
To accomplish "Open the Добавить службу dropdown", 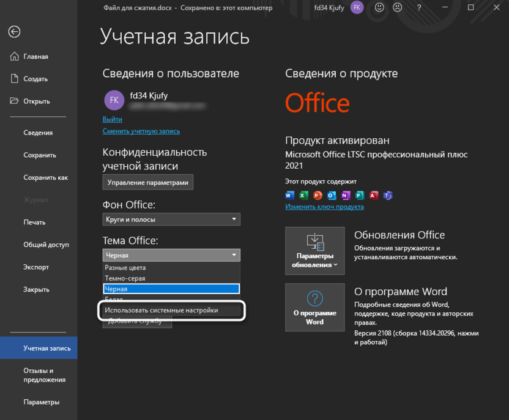I will pyautogui.click(x=137, y=320).
